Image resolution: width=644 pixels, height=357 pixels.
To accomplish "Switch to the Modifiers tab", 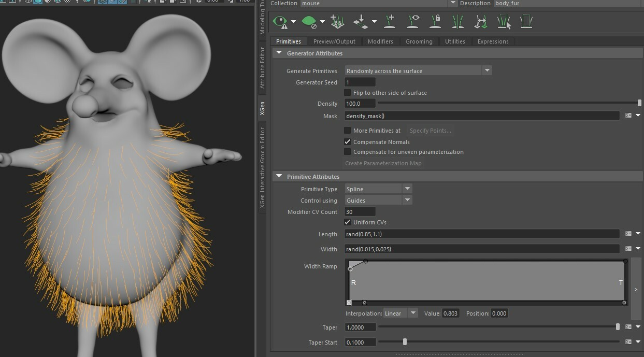I will pyautogui.click(x=380, y=41).
